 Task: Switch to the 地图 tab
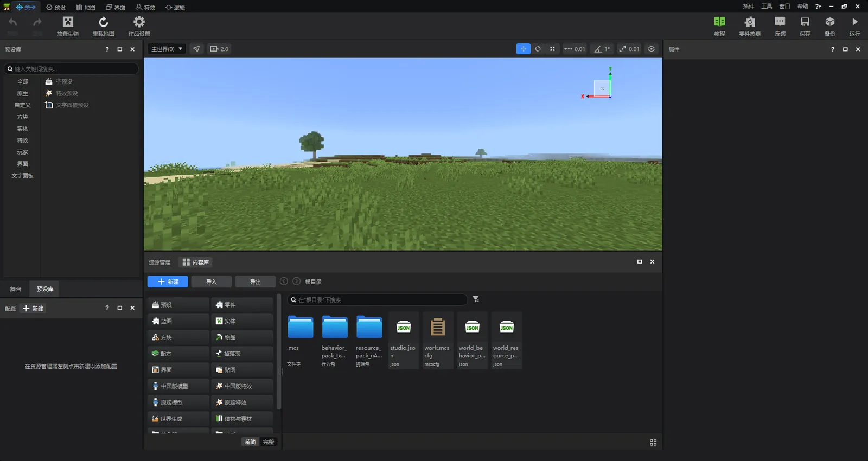[x=86, y=7]
